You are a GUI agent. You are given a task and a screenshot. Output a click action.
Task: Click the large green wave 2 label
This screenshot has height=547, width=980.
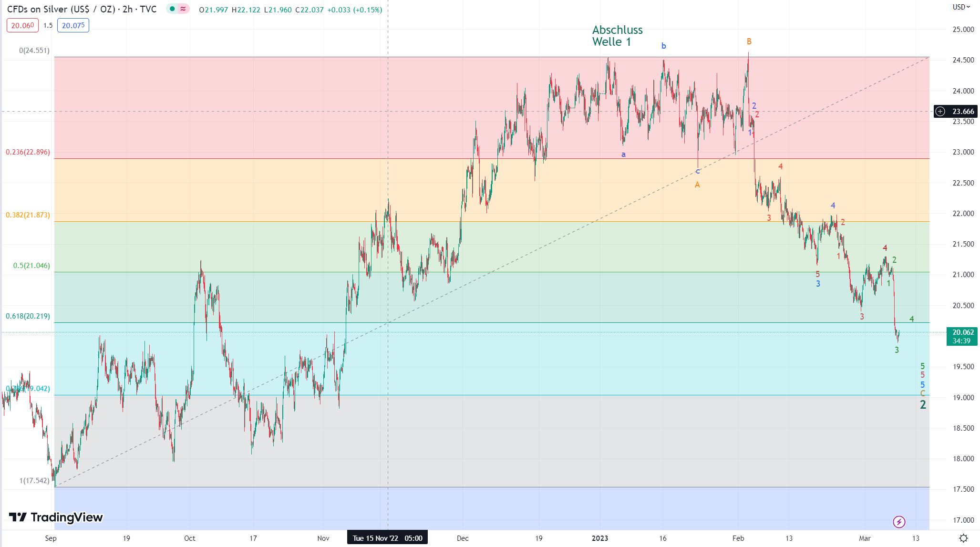click(923, 405)
